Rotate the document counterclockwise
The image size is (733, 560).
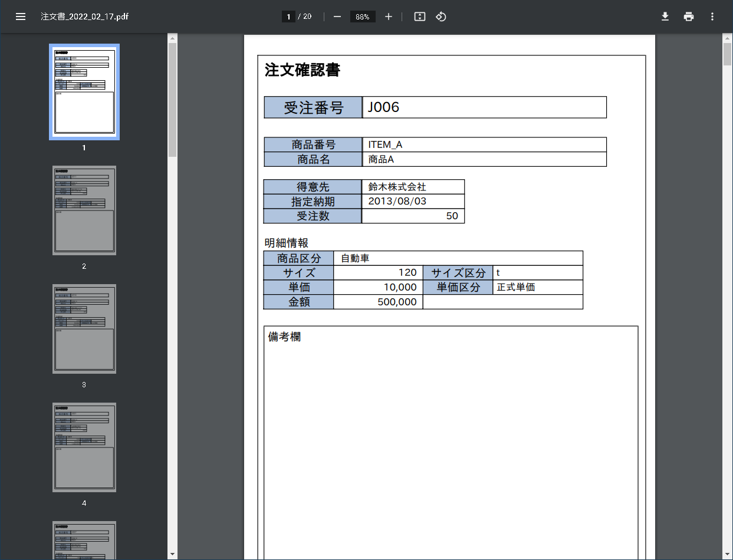(x=441, y=17)
